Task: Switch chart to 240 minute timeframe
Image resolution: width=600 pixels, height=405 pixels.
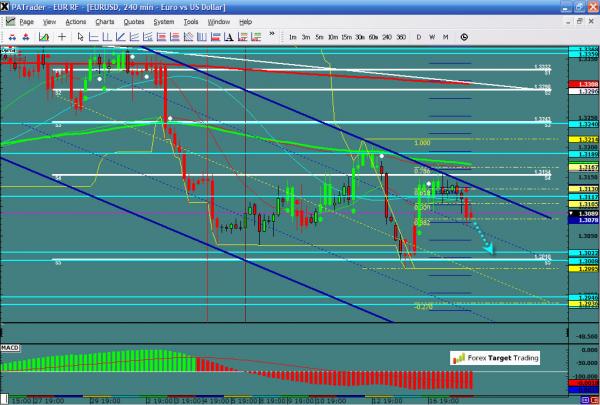Action: pyautogui.click(x=387, y=36)
